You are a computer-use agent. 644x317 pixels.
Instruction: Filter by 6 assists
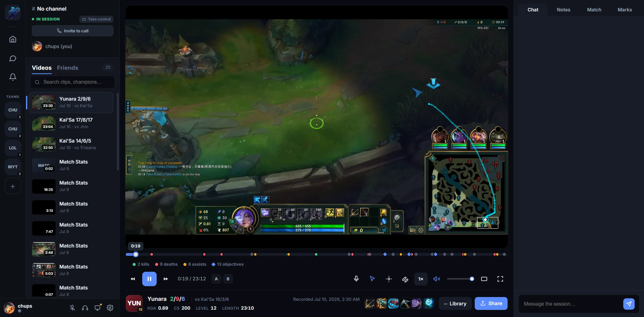[195, 264]
